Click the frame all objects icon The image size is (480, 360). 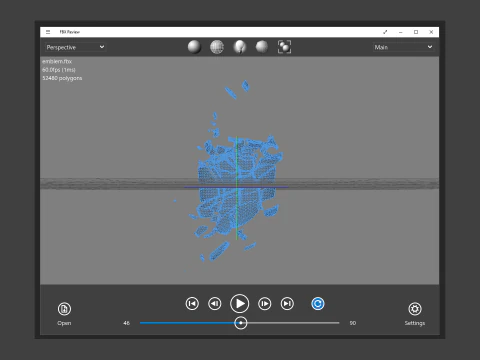click(x=284, y=47)
